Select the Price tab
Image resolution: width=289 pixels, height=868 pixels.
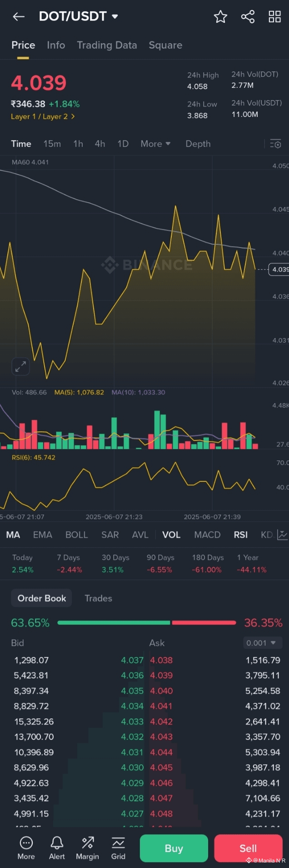[23, 45]
